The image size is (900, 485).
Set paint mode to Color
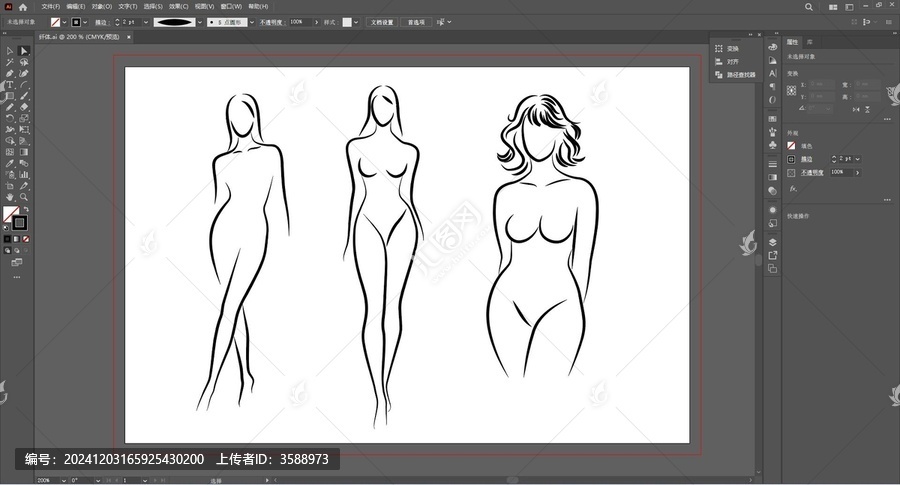tap(7, 239)
